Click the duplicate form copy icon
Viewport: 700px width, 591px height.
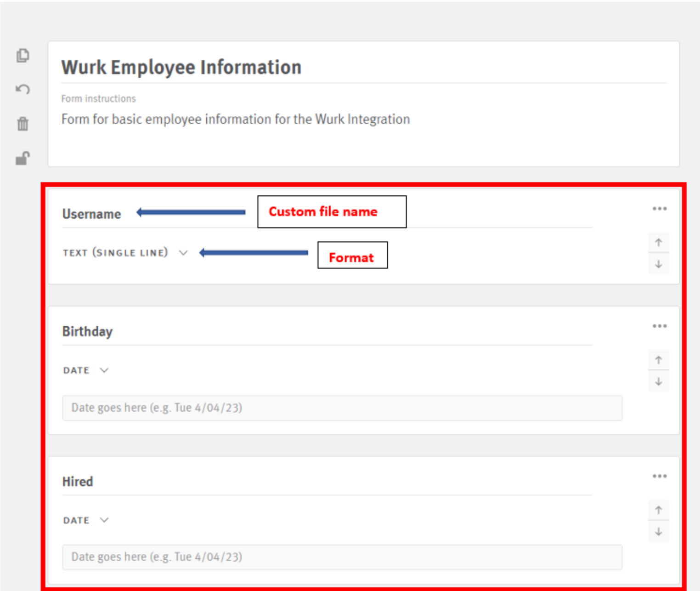(23, 56)
